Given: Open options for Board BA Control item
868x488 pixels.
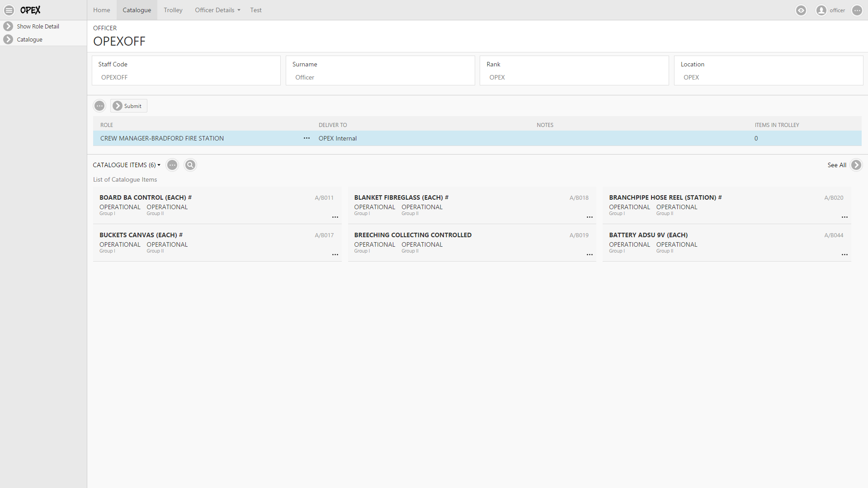Looking at the screenshot, I should 335,217.
